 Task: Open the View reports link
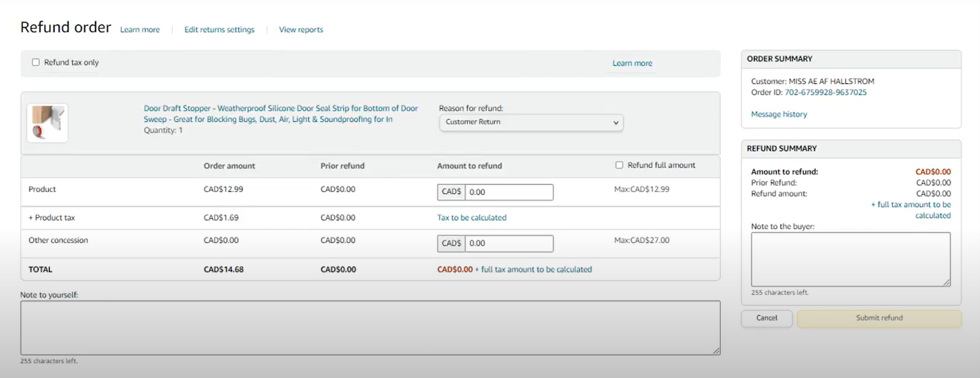301,30
